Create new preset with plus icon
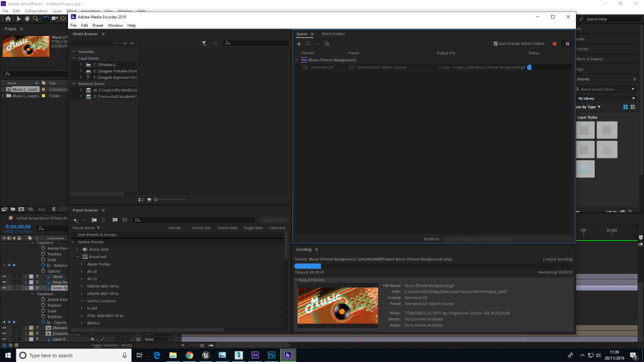644x362 pixels. [75, 220]
